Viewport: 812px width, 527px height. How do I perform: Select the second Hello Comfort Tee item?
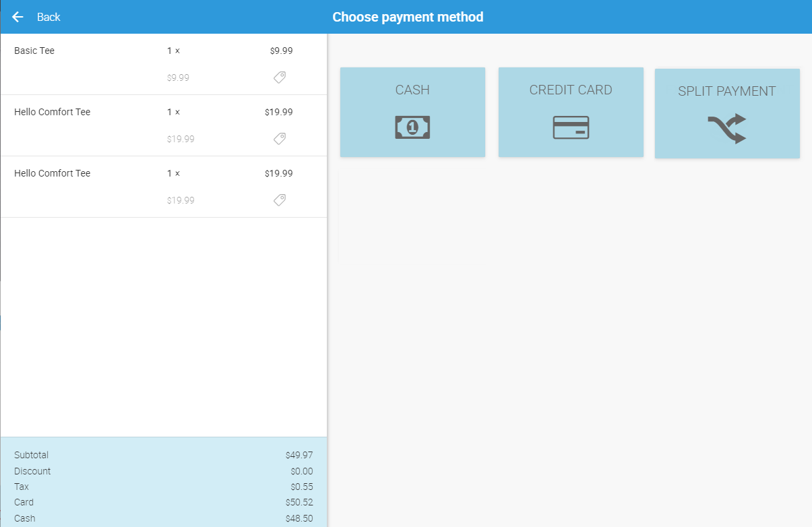tap(52, 173)
